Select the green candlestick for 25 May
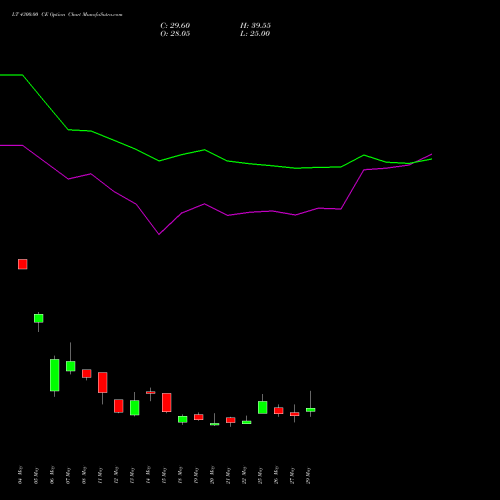The height and width of the screenshot is (500, 500). point(263,407)
